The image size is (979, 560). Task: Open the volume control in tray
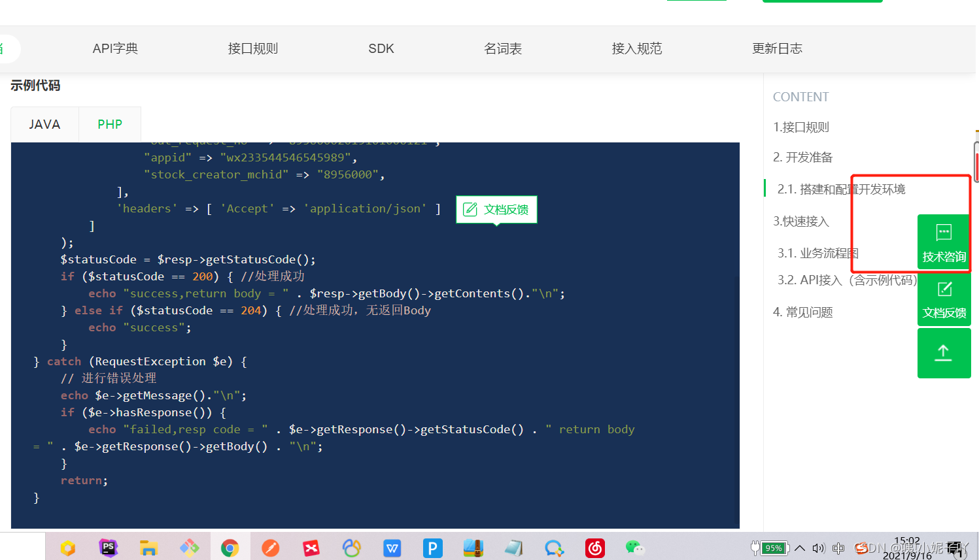click(819, 548)
